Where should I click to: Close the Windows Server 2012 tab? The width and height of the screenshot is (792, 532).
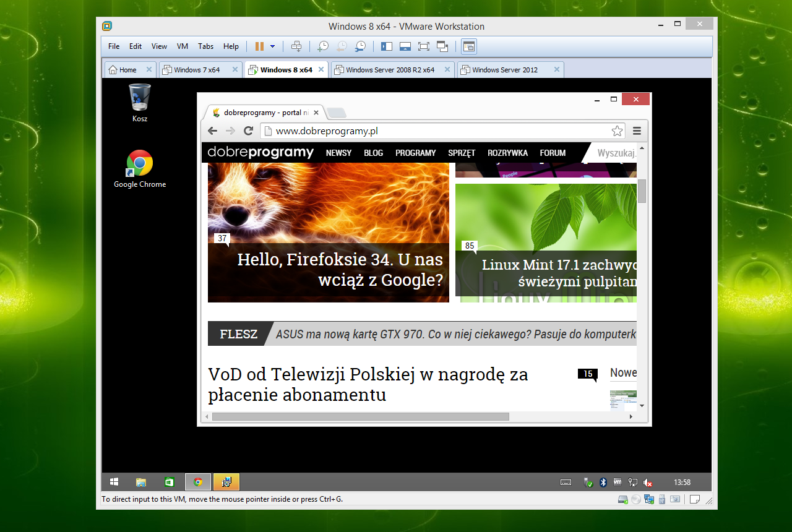pyautogui.click(x=556, y=70)
